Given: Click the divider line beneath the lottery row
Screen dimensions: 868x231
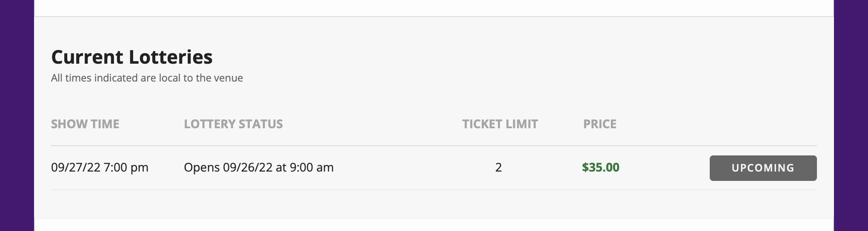Looking at the screenshot, I should pyautogui.click(x=434, y=190).
